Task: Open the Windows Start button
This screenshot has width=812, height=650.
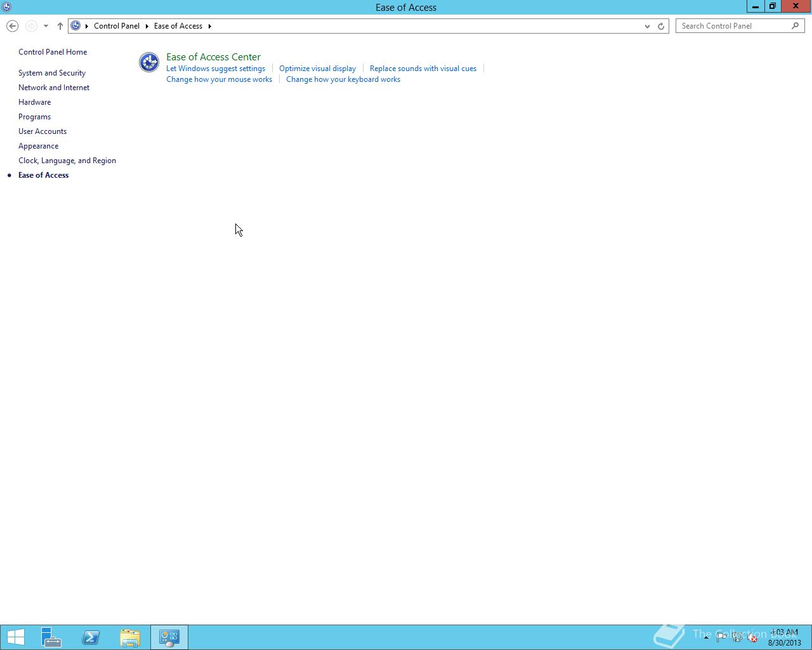Action: click(16, 637)
